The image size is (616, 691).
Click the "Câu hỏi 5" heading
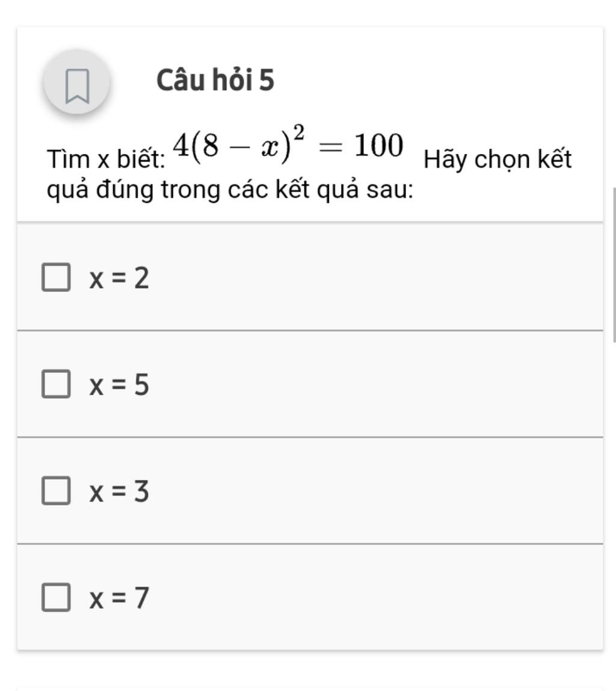pos(215,80)
